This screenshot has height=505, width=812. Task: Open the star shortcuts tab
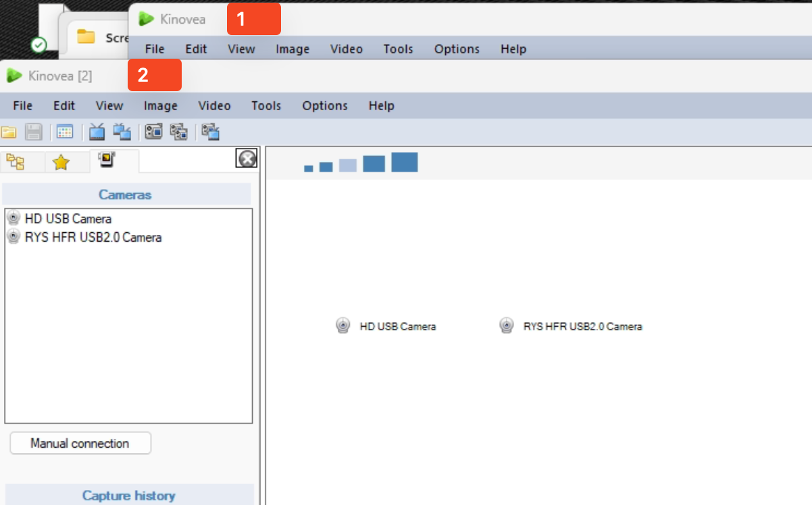61,162
